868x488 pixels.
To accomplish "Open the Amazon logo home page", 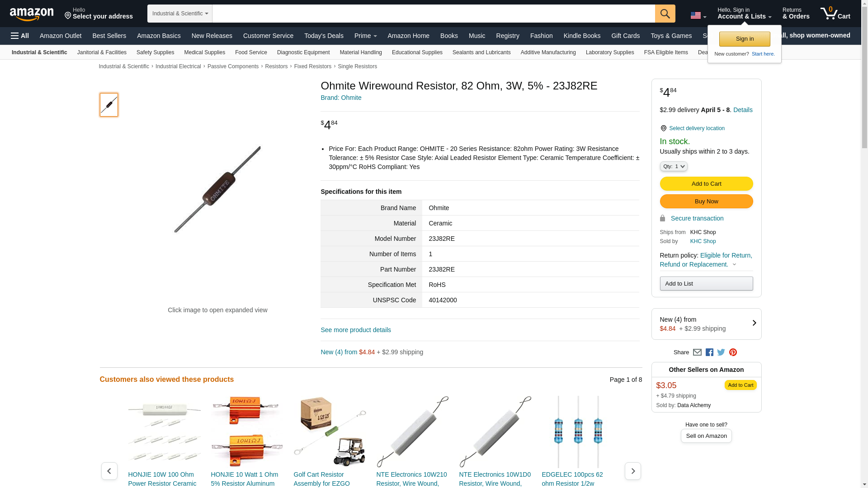I will 32,14.
